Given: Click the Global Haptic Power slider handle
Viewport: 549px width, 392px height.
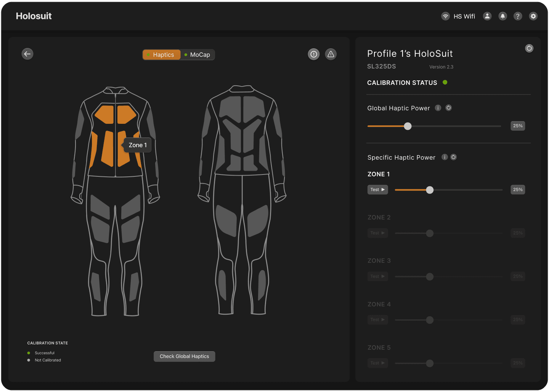Looking at the screenshot, I should pyautogui.click(x=408, y=126).
